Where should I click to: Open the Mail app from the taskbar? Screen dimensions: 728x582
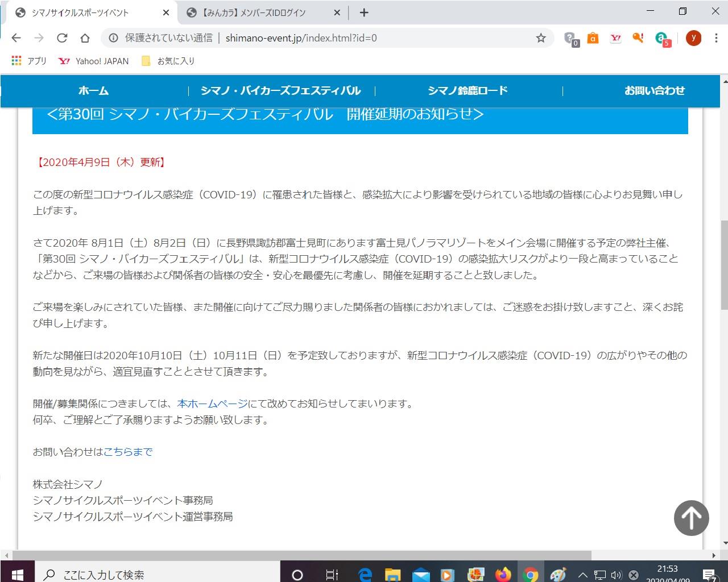coord(420,575)
